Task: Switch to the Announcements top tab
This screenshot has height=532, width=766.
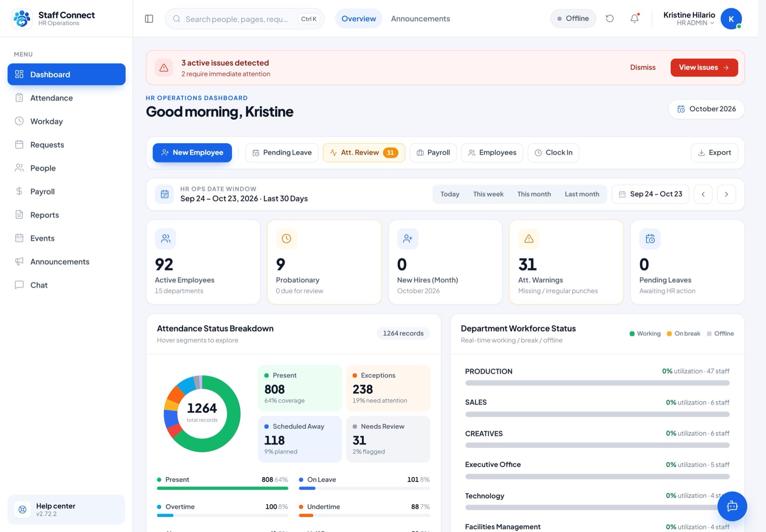Action: pyautogui.click(x=420, y=19)
